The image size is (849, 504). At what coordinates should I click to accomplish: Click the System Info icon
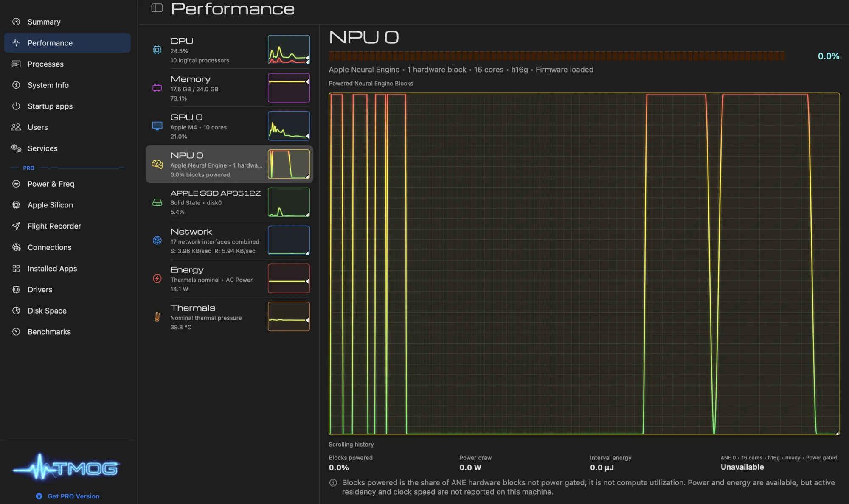click(x=16, y=85)
